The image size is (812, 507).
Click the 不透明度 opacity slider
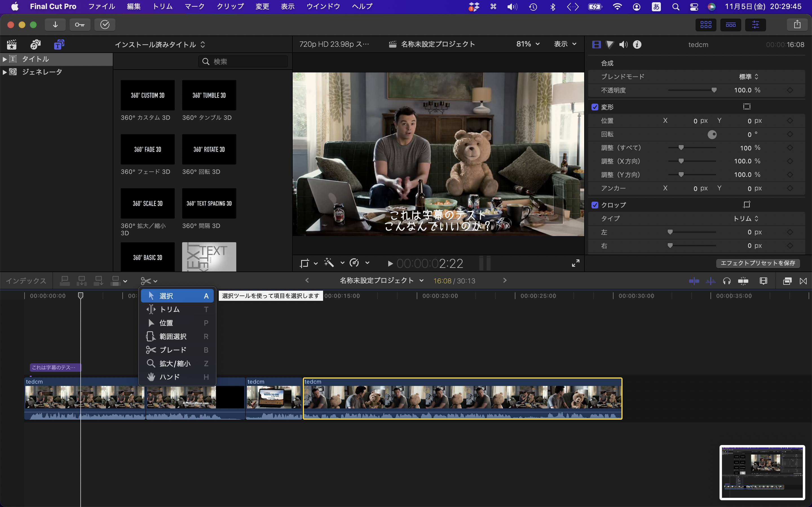pyautogui.click(x=692, y=90)
